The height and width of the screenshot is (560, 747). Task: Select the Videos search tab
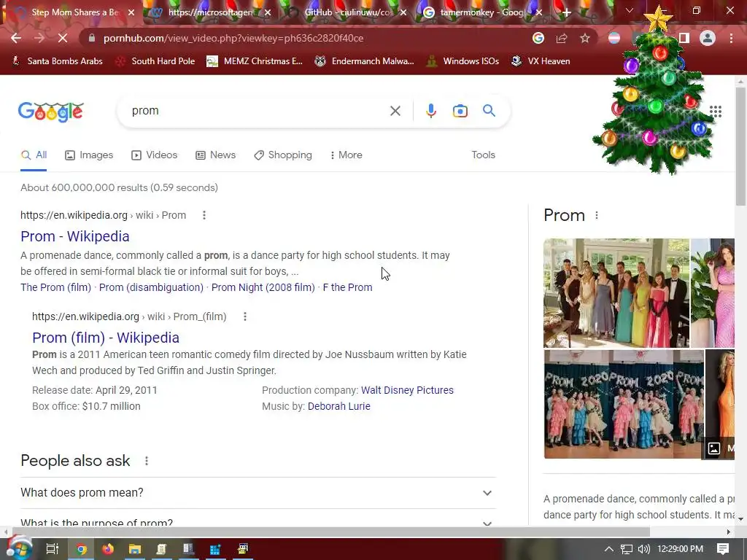155,155
